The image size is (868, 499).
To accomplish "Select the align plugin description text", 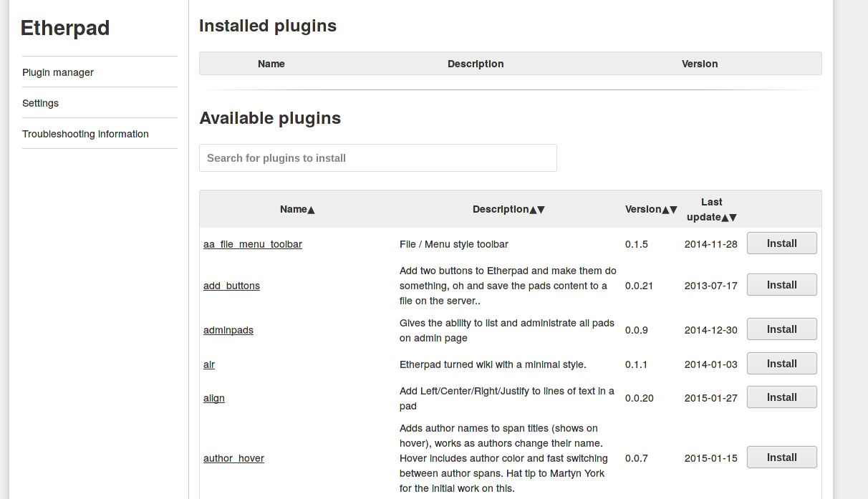I will [x=507, y=398].
